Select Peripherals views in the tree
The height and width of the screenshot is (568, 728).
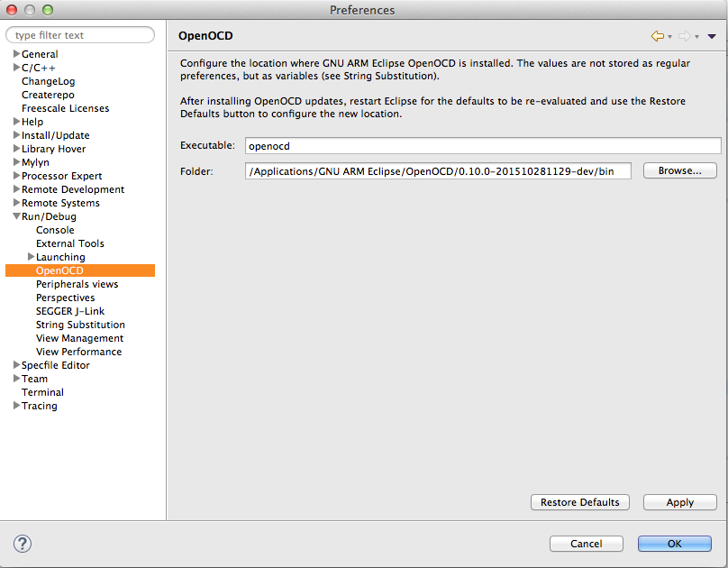click(77, 284)
